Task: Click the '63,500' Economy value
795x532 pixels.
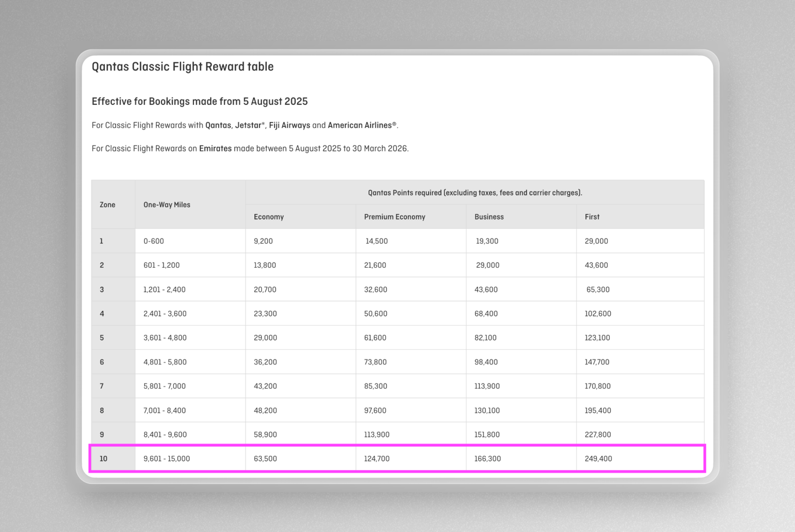Action: point(265,459)
